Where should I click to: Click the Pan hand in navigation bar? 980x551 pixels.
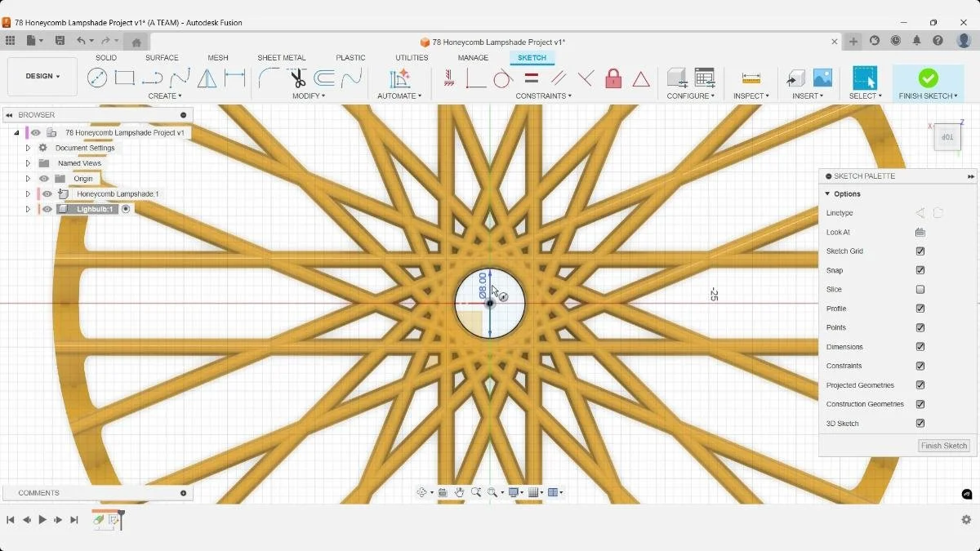460,492
